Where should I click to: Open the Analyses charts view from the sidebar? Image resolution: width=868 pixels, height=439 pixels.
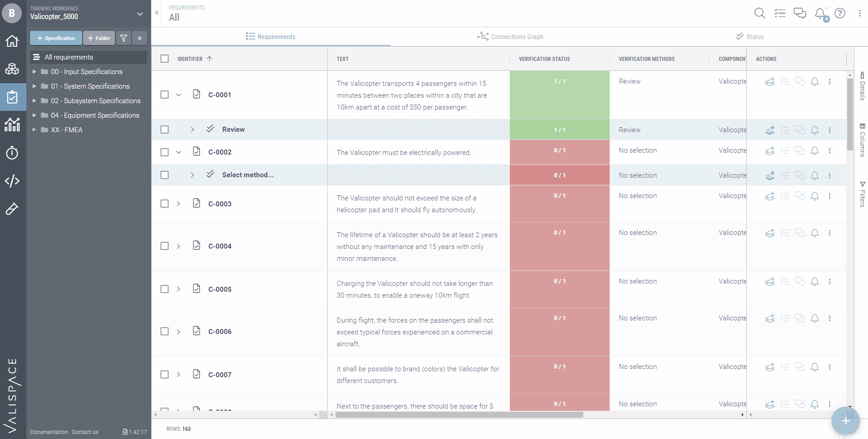pos(12,125)
